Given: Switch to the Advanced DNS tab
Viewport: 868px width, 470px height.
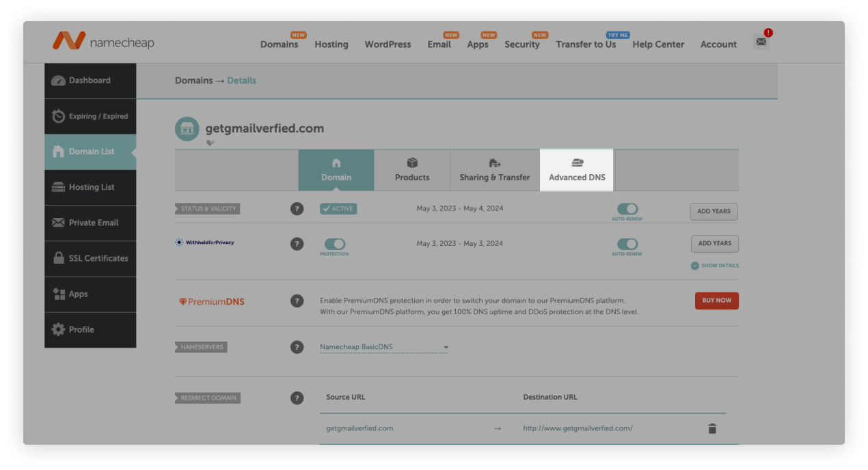Looking at the screenshot, I should (577, 170).
